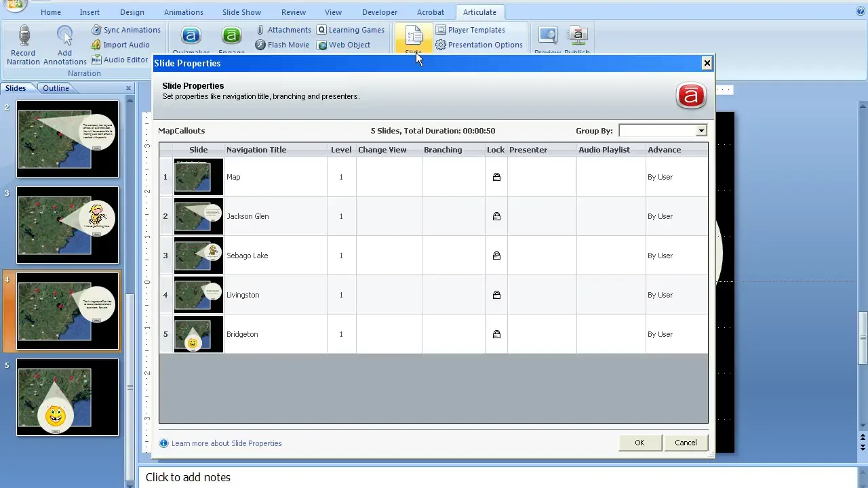Screen dimensions: 868x488
Task: Open Attachments paperclip option
Action: pyautogui.click(x=283, y=30)
